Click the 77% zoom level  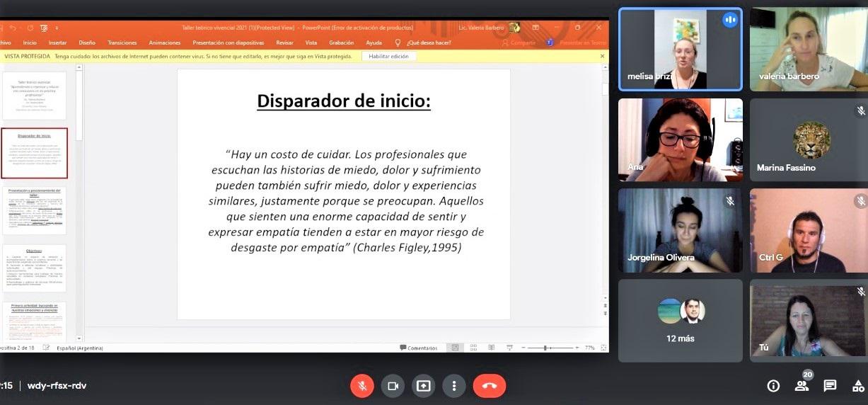590,348
